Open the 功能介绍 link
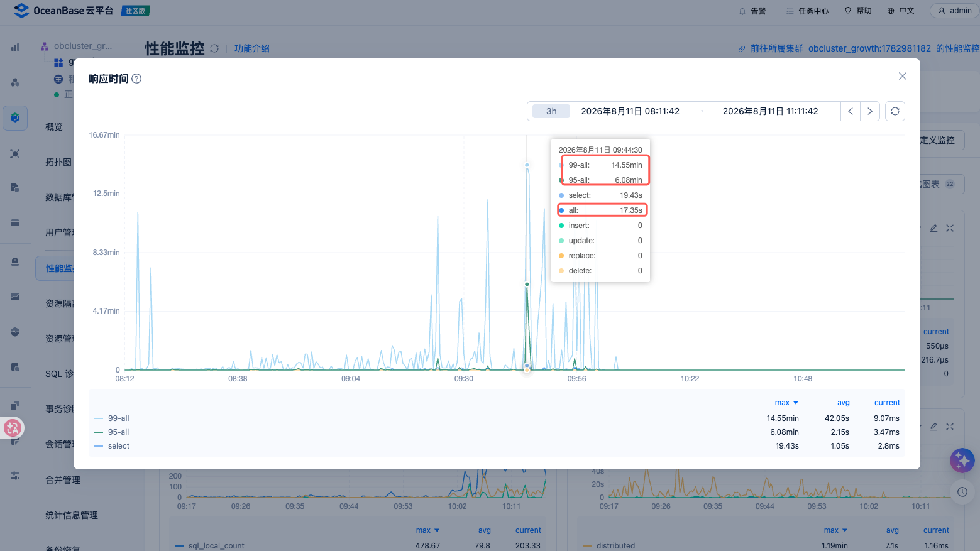This screenshot has width=980, height=551. (x=252, y=48)
